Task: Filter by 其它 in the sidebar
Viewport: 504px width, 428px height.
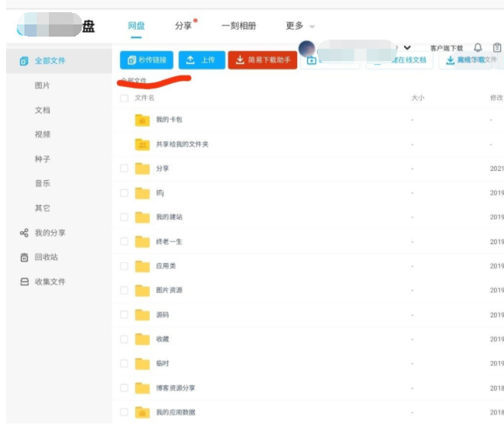Action: tap(43, 208)
